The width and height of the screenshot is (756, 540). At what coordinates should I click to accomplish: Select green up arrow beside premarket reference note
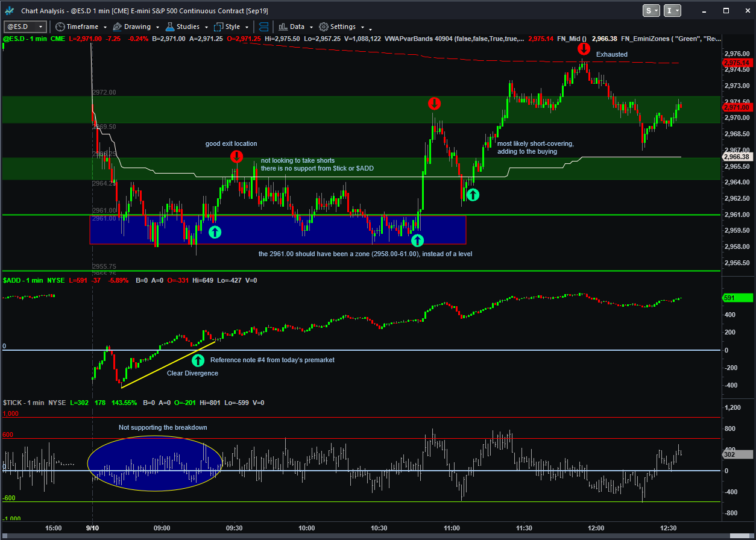(198, 360)
